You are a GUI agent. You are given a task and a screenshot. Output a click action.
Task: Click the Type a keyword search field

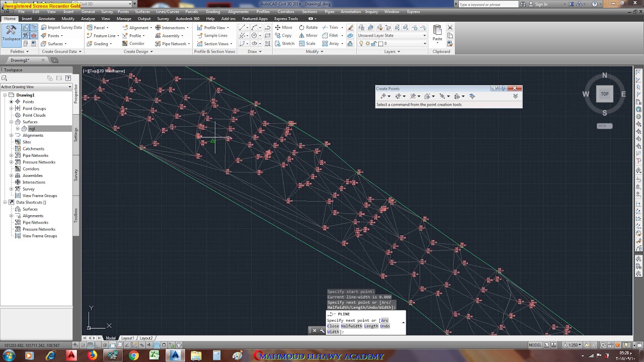point(488,5)
